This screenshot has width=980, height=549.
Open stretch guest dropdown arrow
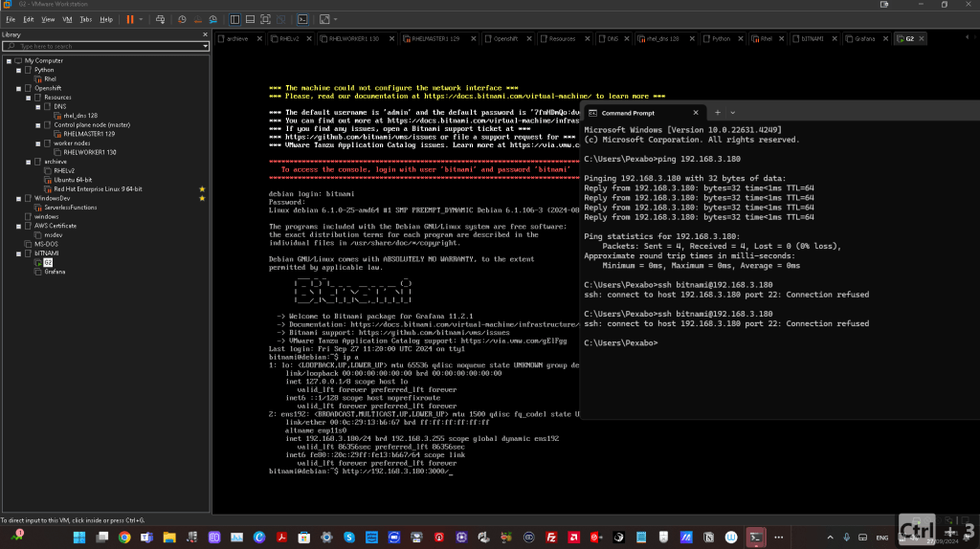pos(336,19)
